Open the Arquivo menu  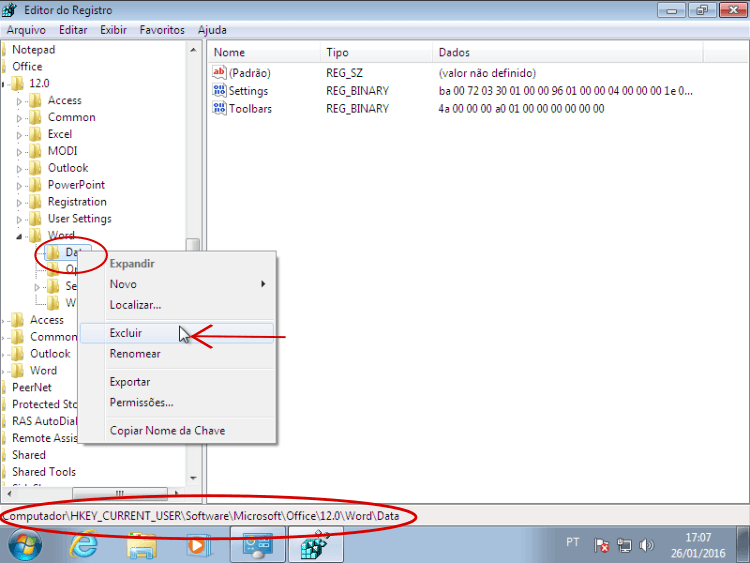pos(26,30)
